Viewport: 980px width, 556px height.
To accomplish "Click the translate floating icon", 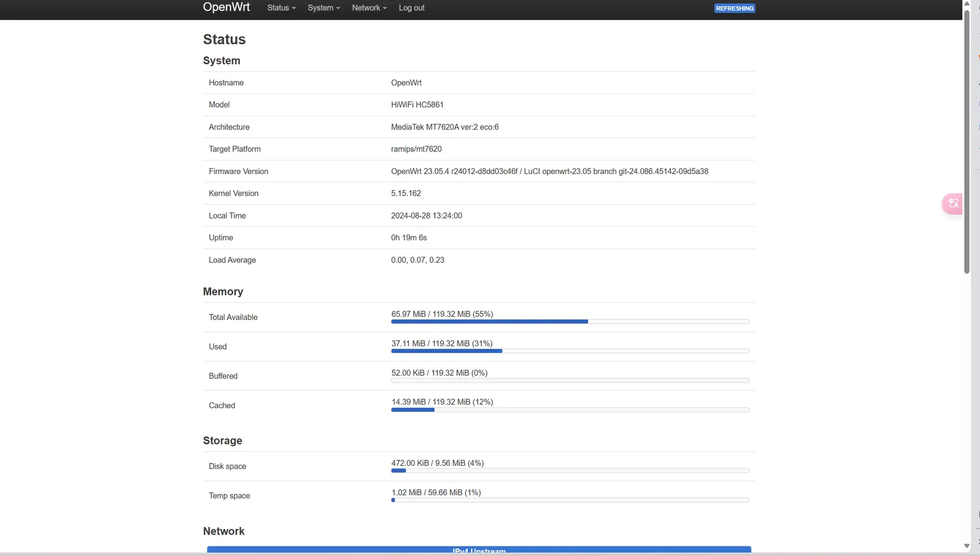I will click(x=952, y=204).
